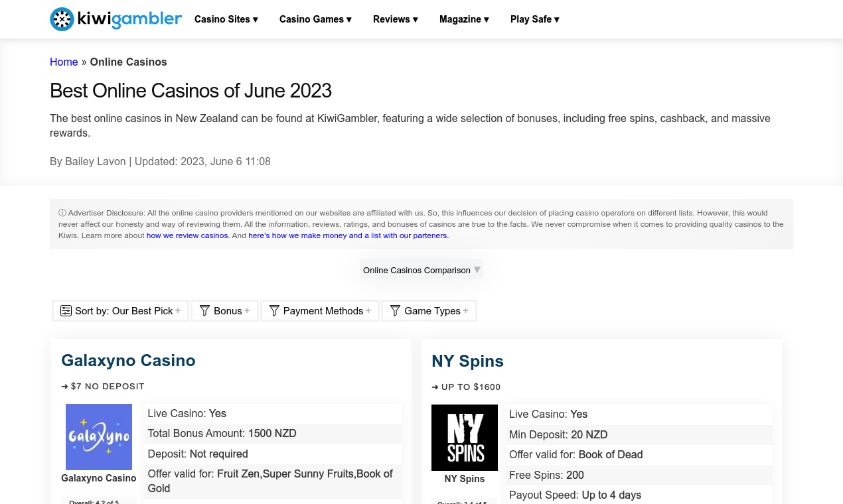
Task: Click 'Payout Speed: Up to 4 days' row
Action: pos(639,495)
